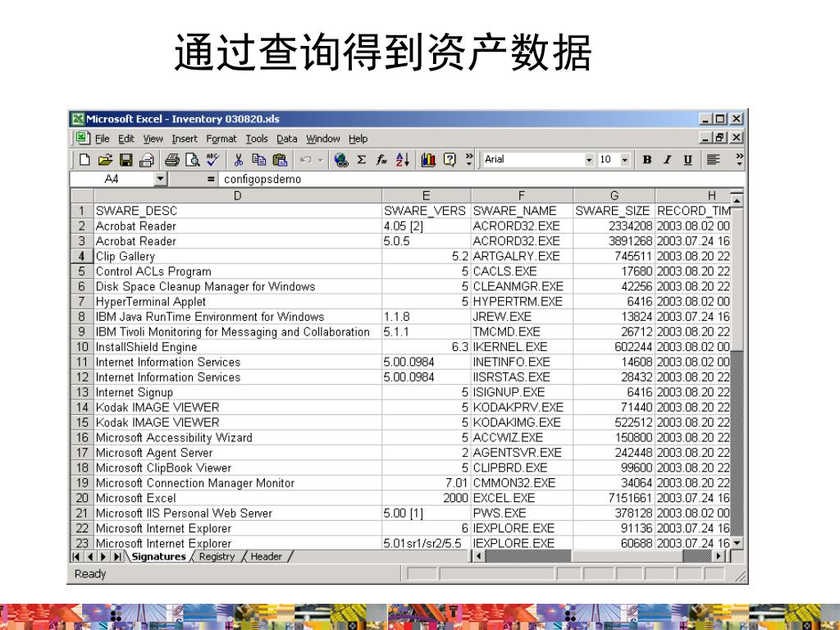The image size is (840, 630).
Task: Select row 20 header
Action: [82, 498]
